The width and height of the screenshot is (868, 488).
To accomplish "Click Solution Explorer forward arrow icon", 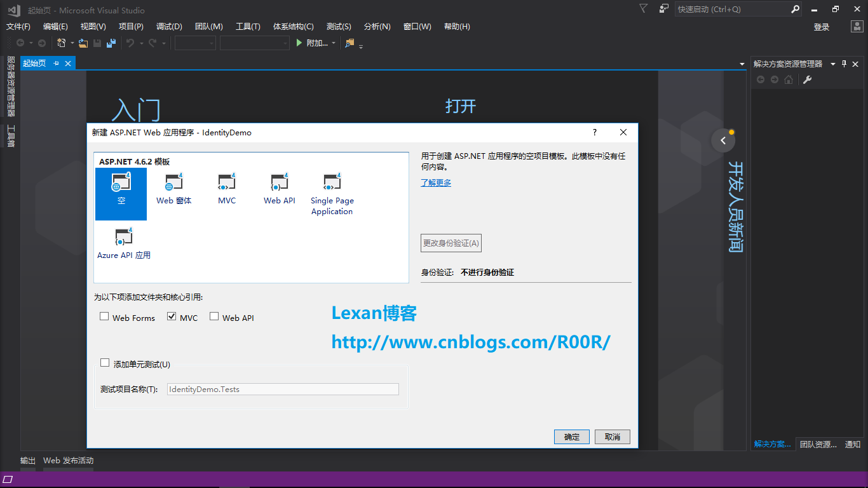I will [x=775, y=79].
